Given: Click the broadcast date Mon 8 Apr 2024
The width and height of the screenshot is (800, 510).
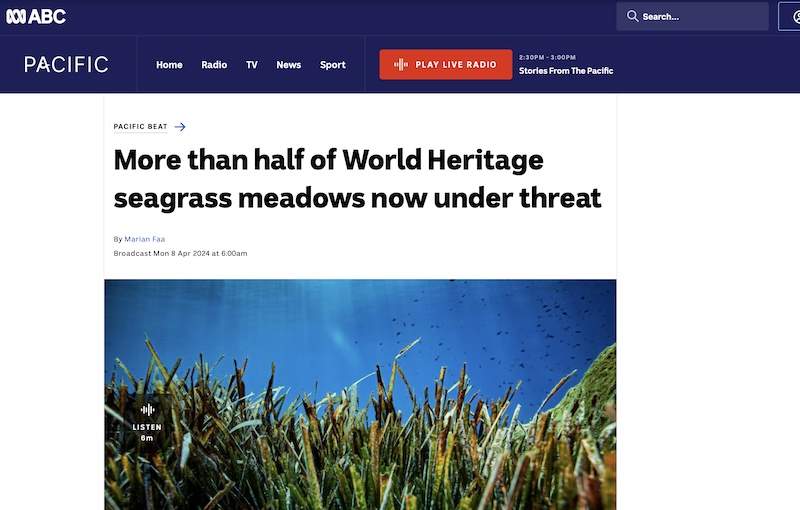Looking at the screenshot, I should click(x=182, y=253).
